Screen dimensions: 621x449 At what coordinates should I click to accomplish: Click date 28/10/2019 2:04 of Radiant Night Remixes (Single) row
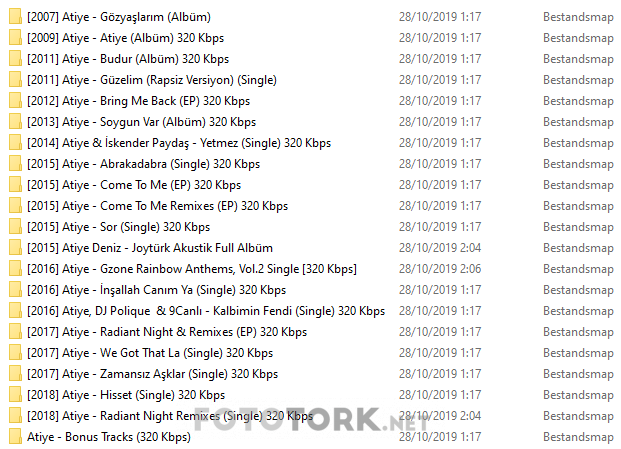point(440,416)
